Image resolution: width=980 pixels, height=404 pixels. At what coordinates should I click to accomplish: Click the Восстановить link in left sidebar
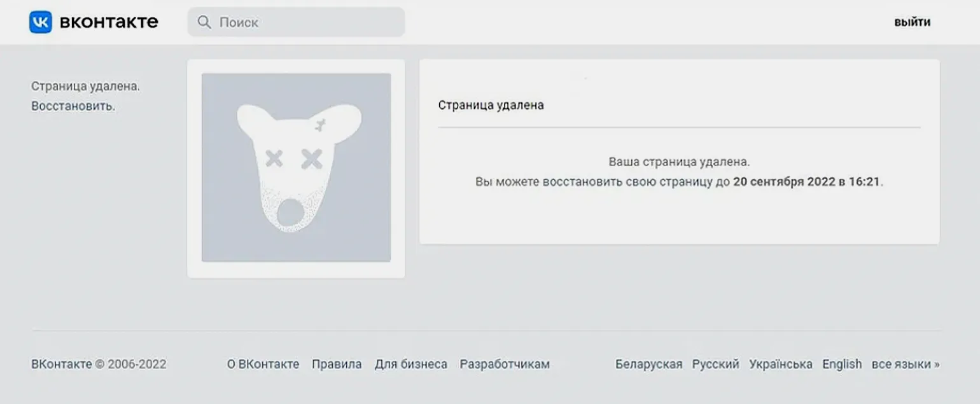[x=73, y=106]
